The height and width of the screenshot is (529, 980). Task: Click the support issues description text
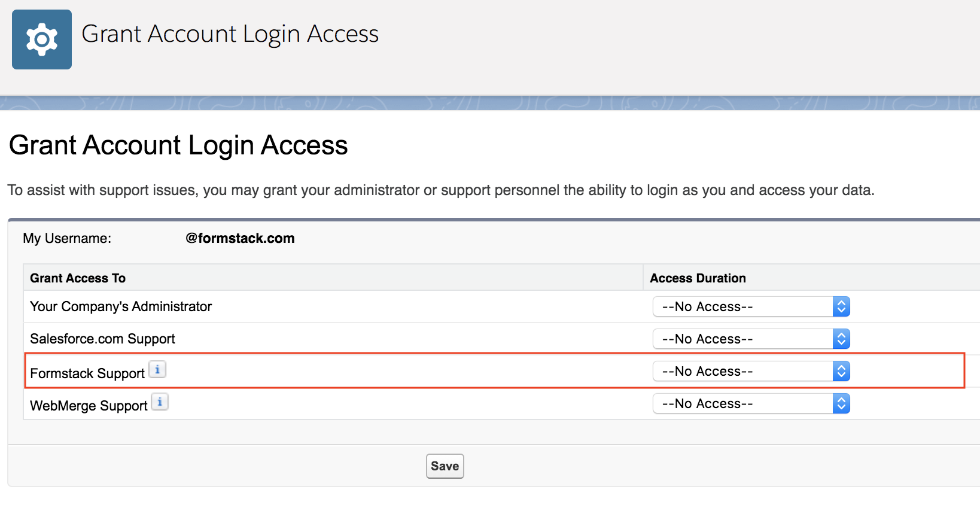click(x=440, y=190)
